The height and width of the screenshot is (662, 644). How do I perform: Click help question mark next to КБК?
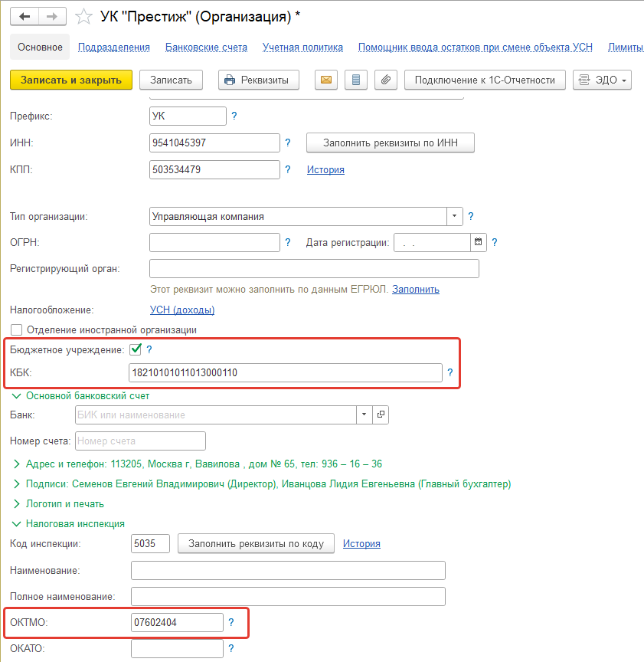pos(450,372)
